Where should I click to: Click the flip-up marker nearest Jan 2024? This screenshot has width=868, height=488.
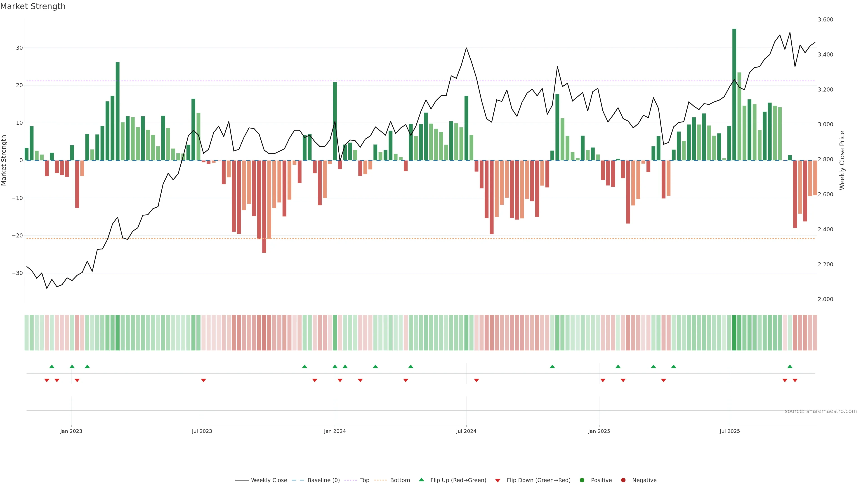click(x=335, y=366)
